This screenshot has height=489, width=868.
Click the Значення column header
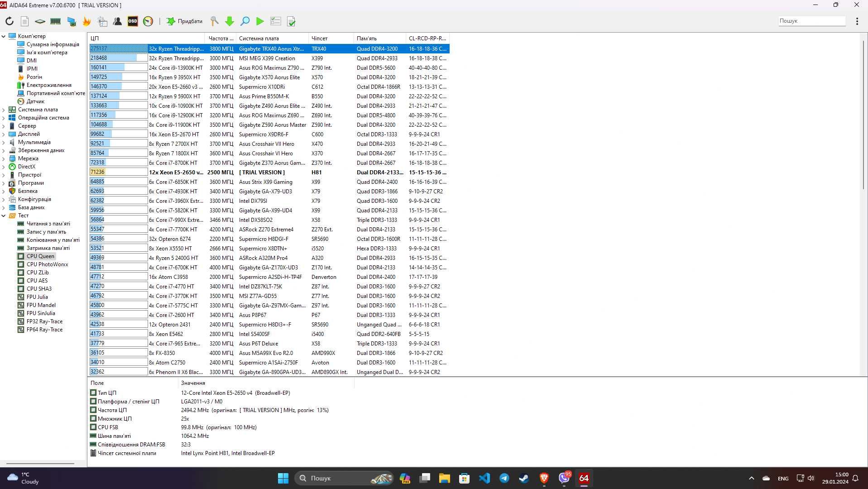tap(266, 383)
